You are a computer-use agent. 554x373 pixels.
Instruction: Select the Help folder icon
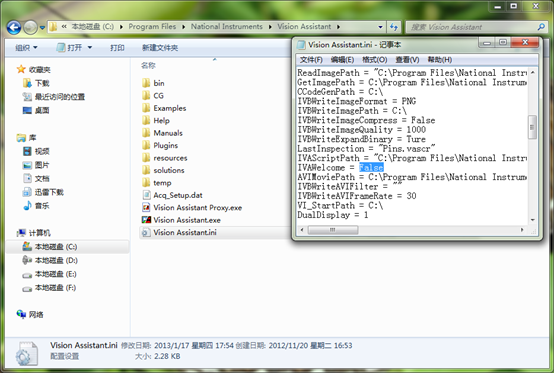pyautogui.click(x=146, y=120)
